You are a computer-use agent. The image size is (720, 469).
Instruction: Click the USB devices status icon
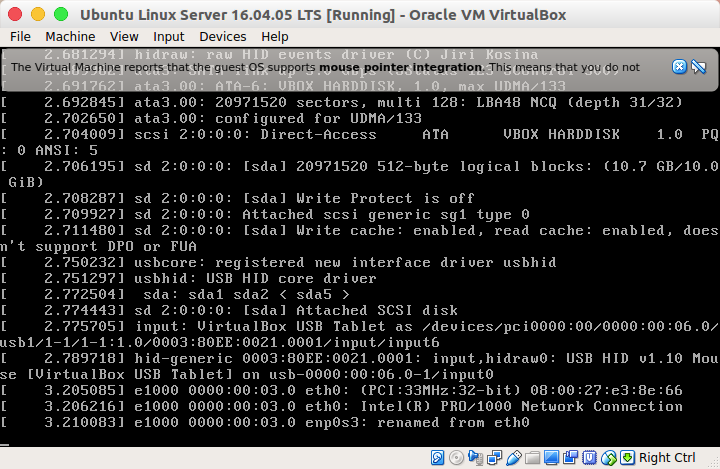[513, 458]
